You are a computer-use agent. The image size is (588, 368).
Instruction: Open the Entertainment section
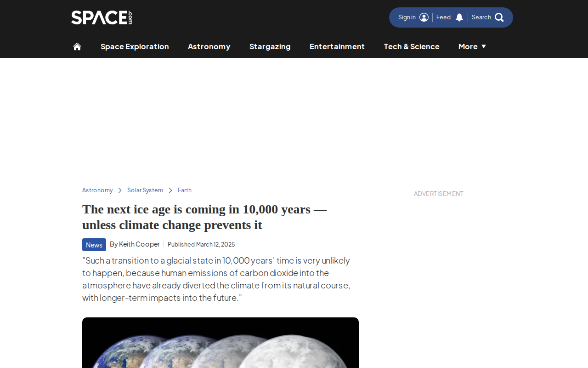coord(337,46)
